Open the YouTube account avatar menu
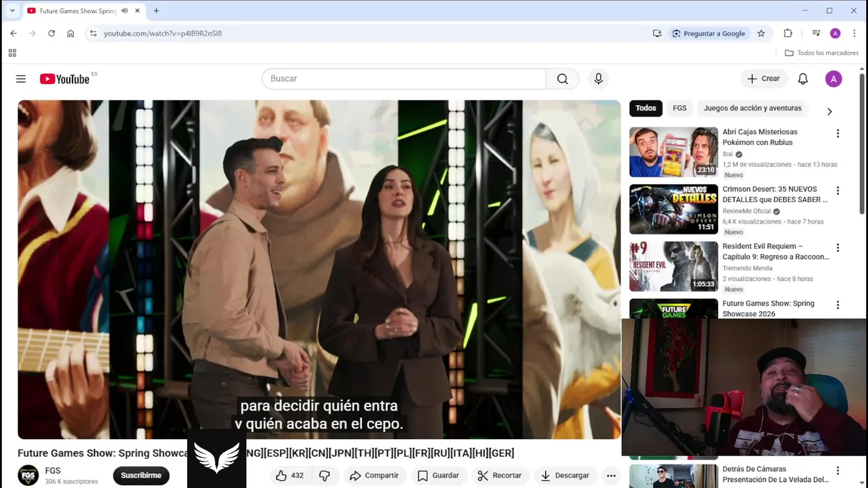868x488 pixels. pos(833,79)
